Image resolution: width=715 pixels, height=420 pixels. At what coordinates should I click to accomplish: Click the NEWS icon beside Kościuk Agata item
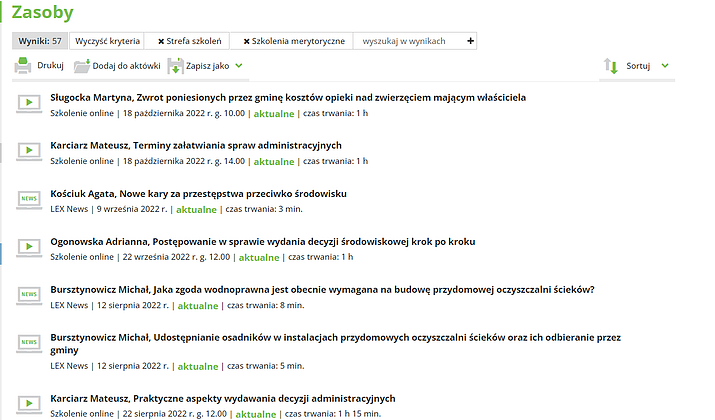[x=27, y=199]
